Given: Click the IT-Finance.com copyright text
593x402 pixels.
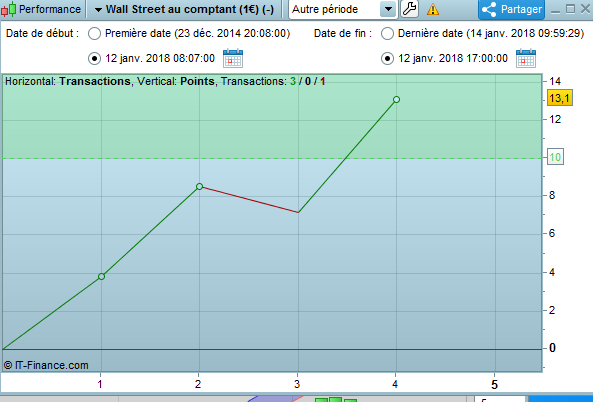Looking at the screenshot, I should pyautogui.click(x=46, y=365).
